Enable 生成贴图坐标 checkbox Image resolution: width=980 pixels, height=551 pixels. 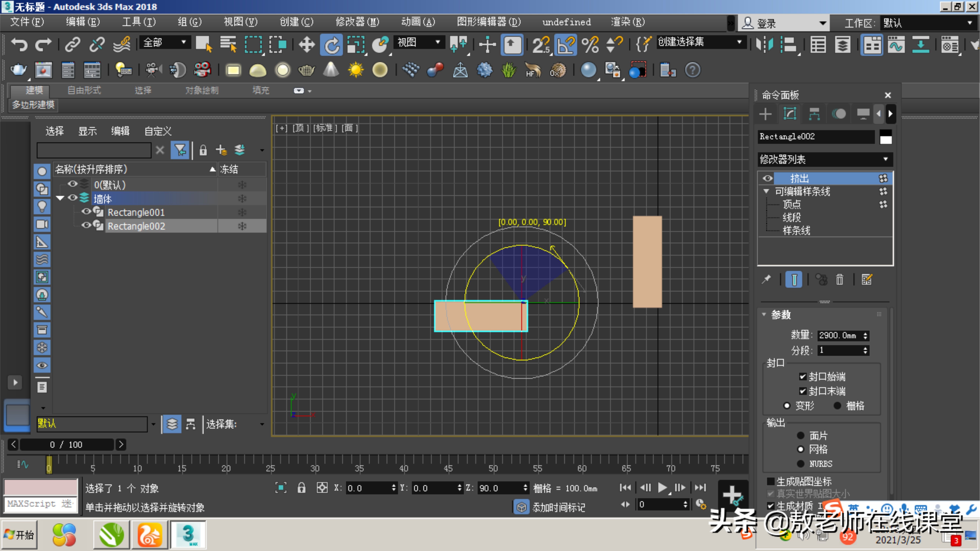pos(771,481)
